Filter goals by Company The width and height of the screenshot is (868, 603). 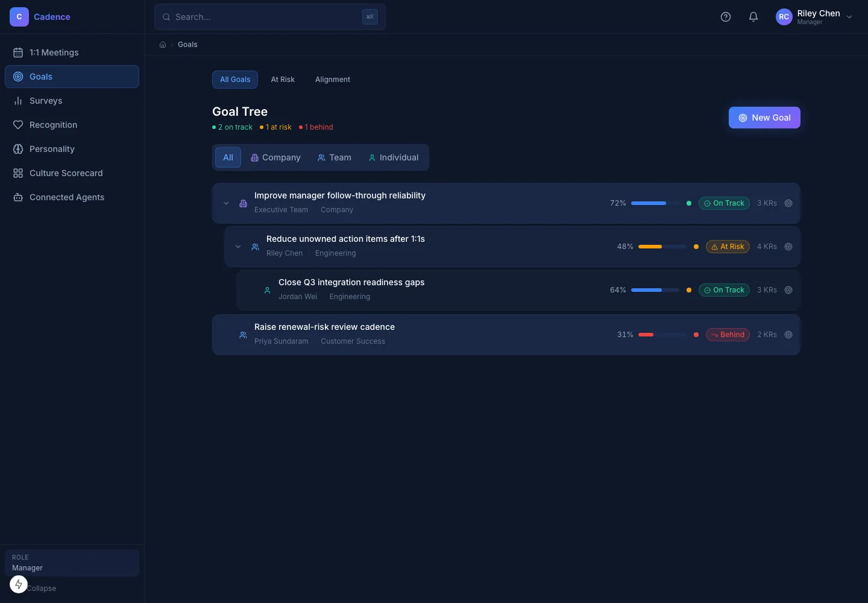(275, 157)
